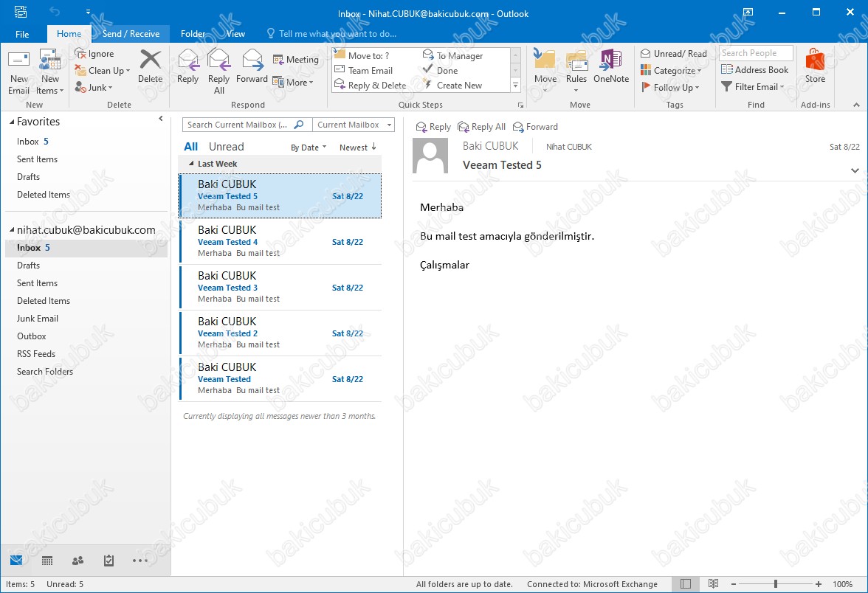Collapse the ribbon
The image size is (868, 593).
coord(856,105)
